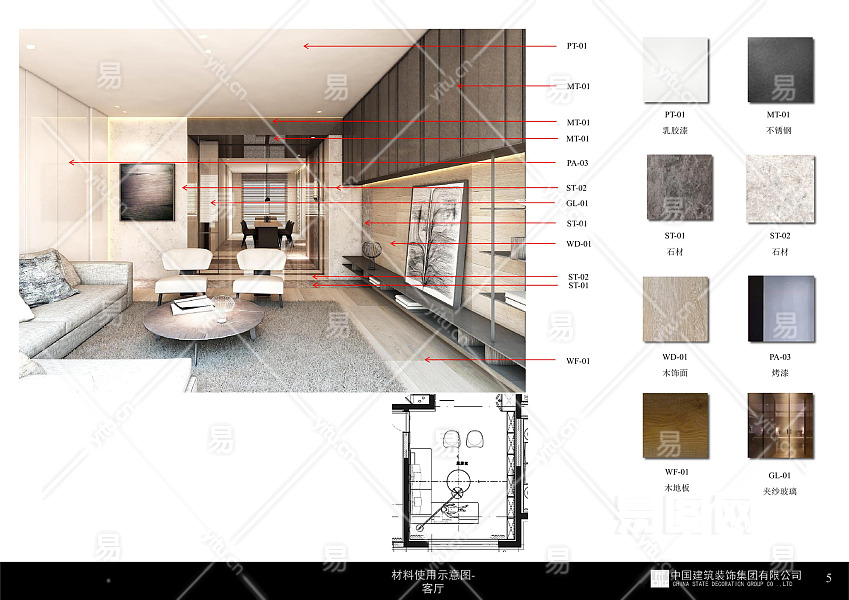This screenshot has width=849, height=600.
Task: Click the 木饰面 material name
Action: 675,373
